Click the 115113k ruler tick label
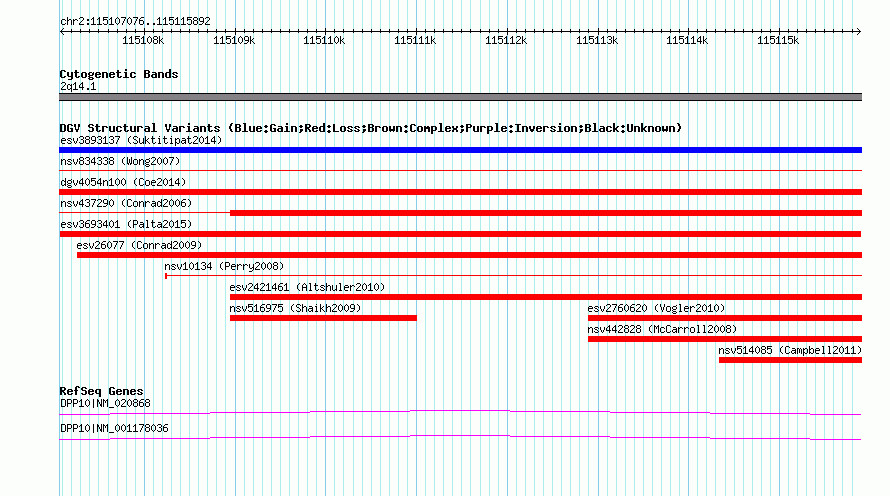The height and width of the screenshot is (496, 890). (x=597, y=40)
